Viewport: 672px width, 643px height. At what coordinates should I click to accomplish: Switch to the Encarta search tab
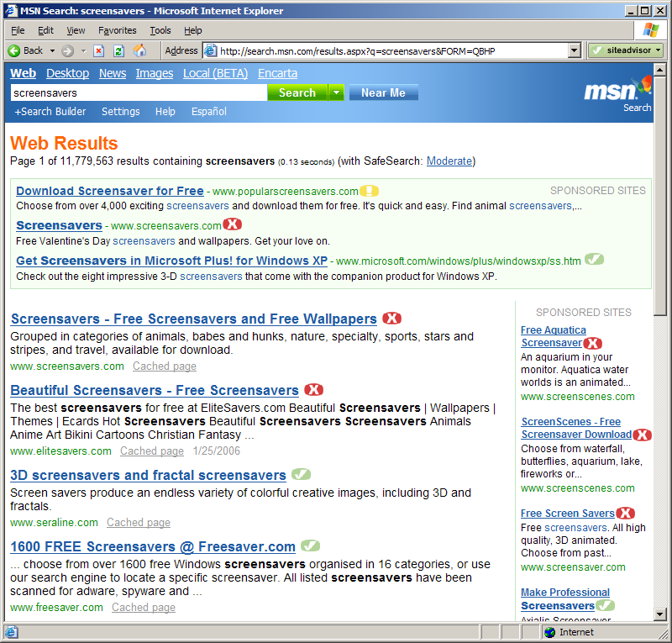[277, 73]
